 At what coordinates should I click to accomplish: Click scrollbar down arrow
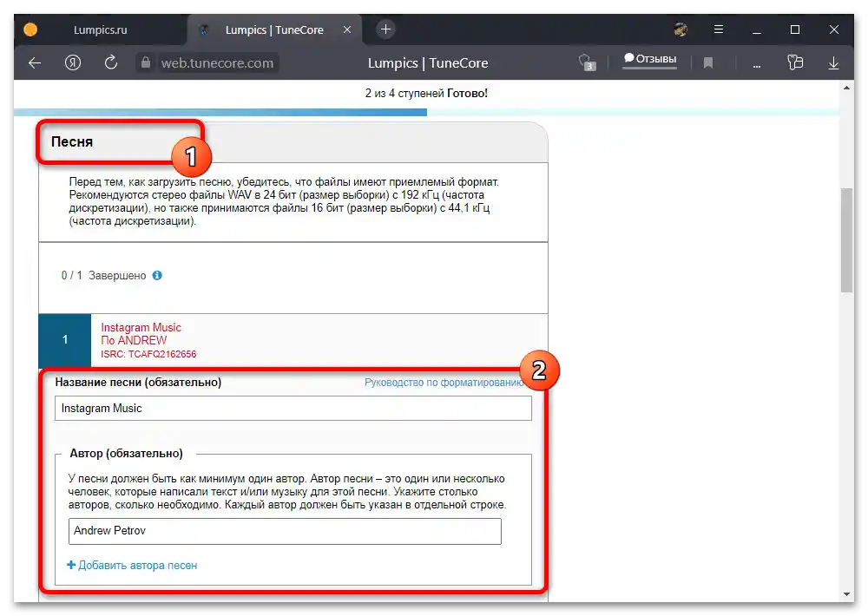click(x=846, y=593)
